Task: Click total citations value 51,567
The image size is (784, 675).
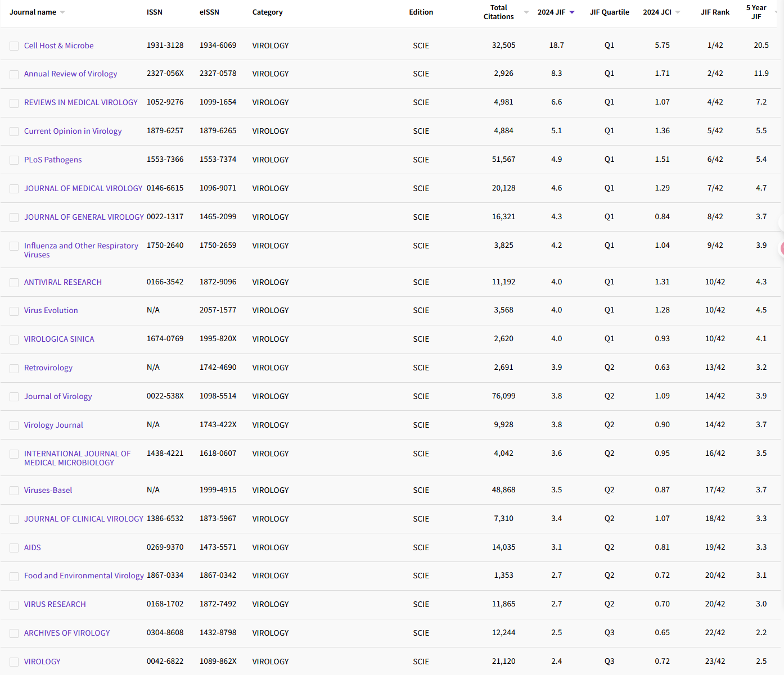Action: tap(504, 159)
